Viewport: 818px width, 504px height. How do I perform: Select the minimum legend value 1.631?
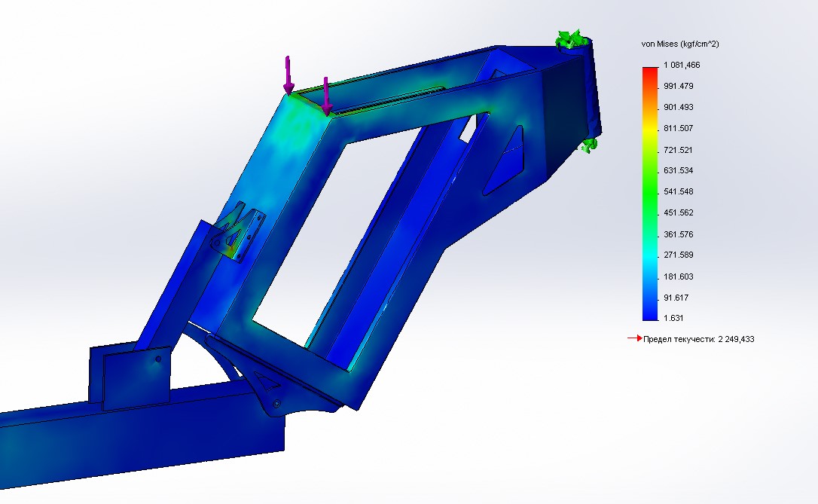673,318
